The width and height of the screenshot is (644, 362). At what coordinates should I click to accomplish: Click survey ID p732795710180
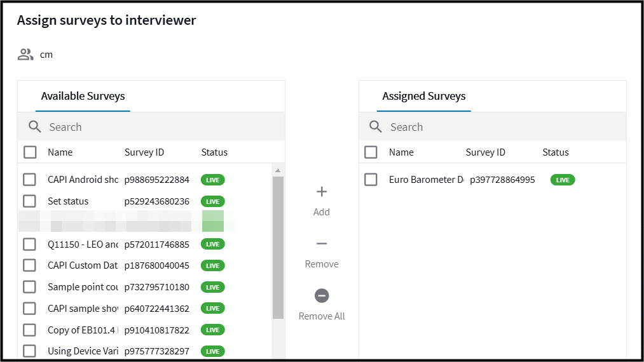tap(157, 287)
